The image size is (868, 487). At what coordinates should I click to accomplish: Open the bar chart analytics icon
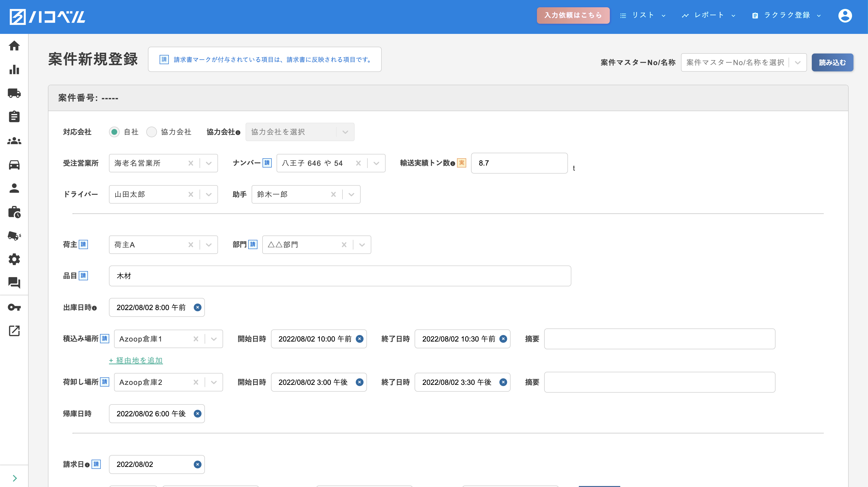coord(14,69)
